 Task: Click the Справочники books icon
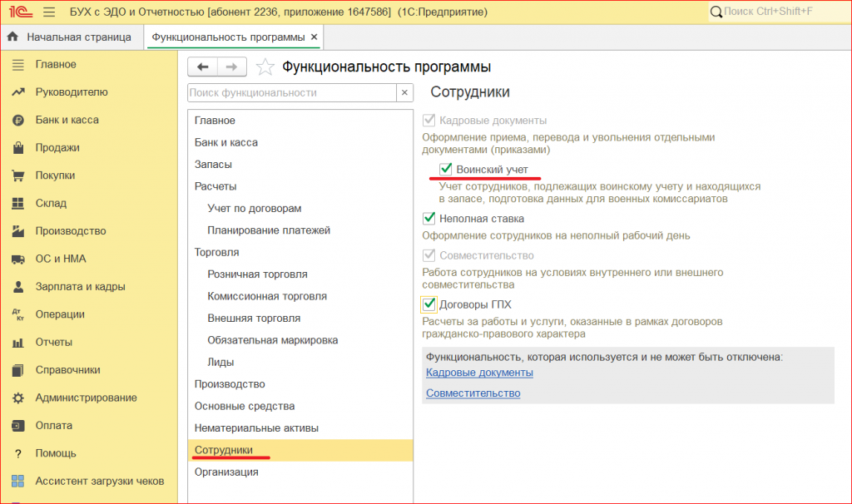pos(18,370)
